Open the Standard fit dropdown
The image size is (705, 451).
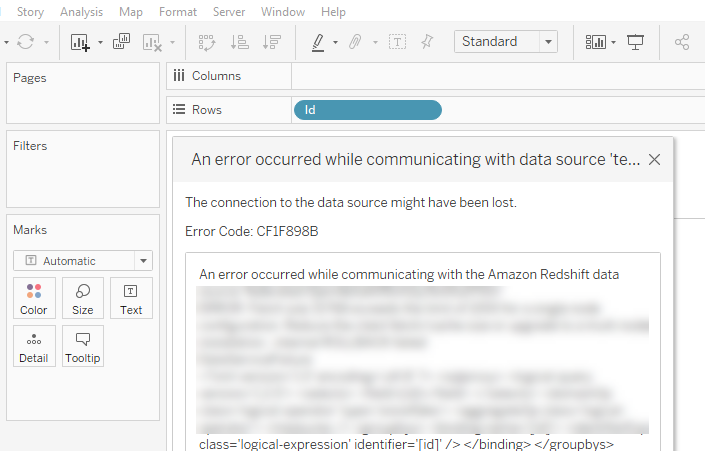[x=506, y=42]
